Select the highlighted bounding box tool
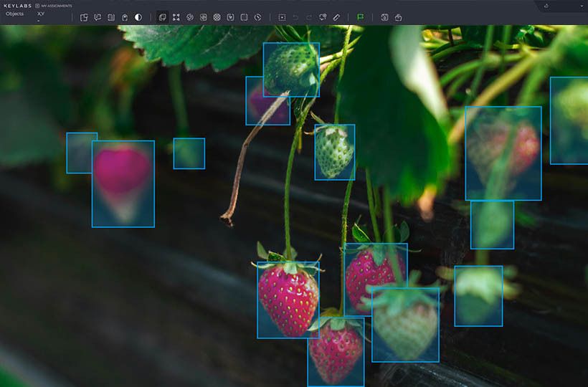 [x=162, y=17]
